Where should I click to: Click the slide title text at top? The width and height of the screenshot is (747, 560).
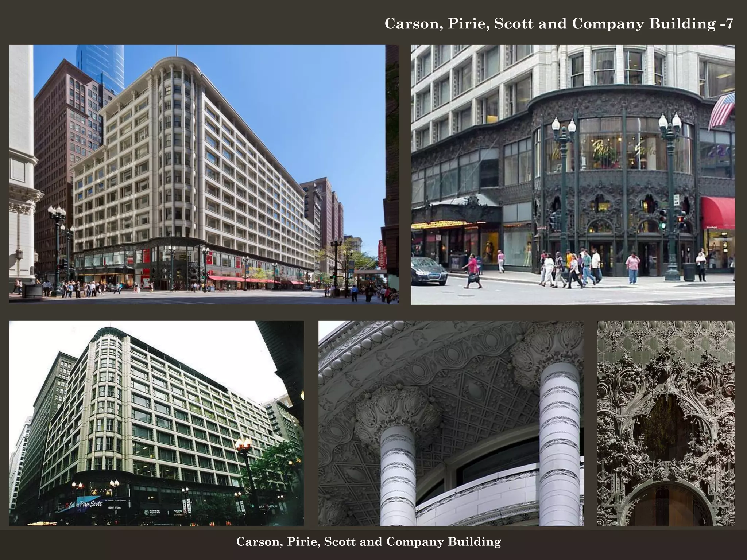[x=558, y=24]
